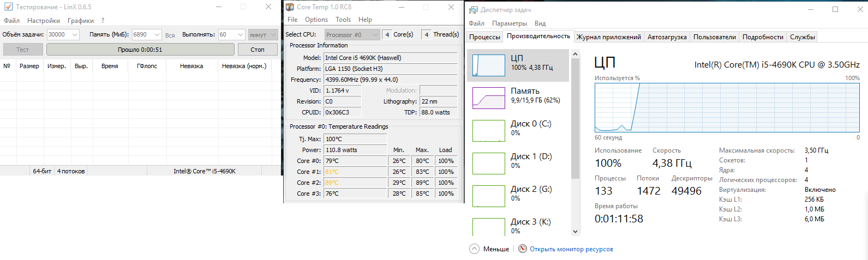Select the Память memory graph thumbnail
The height and width of the screenshot is (260, 868).
tap(488, 98)
